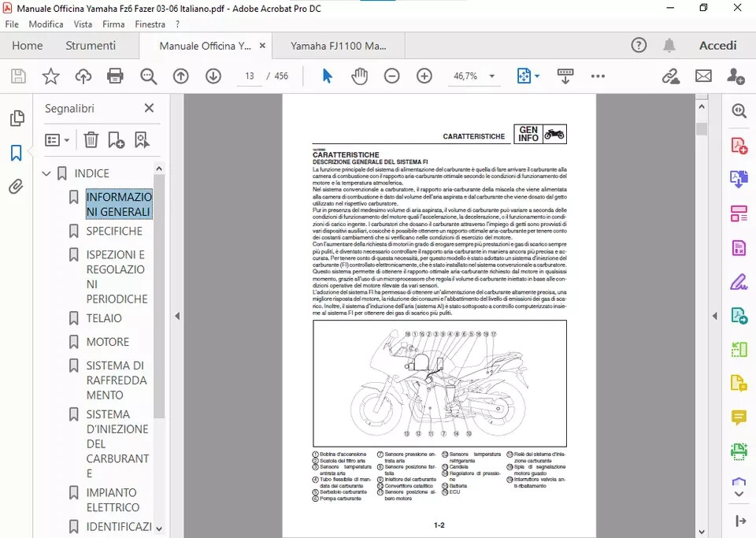Open the fit page options arrow
Screen dimensions: 756x538
coord(537,76)
